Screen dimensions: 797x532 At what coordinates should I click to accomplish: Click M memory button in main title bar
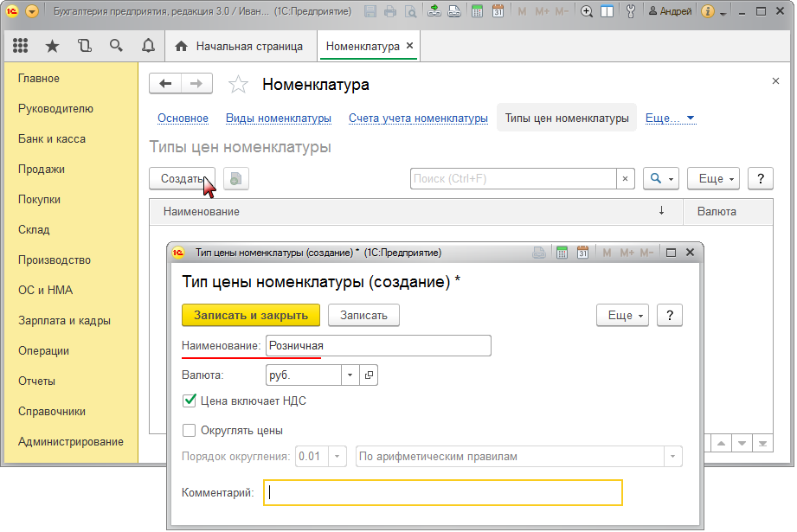(x=522, y=11)
